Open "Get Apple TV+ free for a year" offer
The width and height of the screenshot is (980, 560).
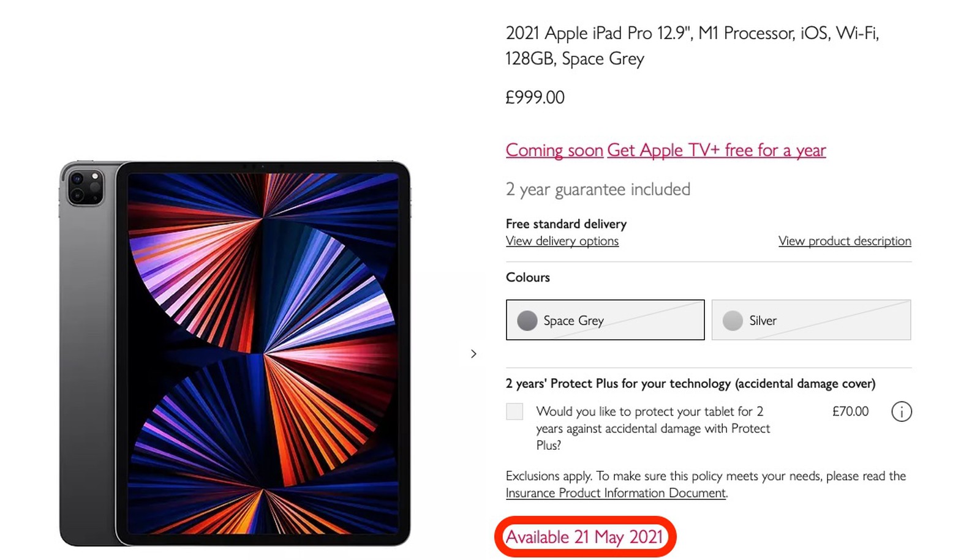(716, 150)
